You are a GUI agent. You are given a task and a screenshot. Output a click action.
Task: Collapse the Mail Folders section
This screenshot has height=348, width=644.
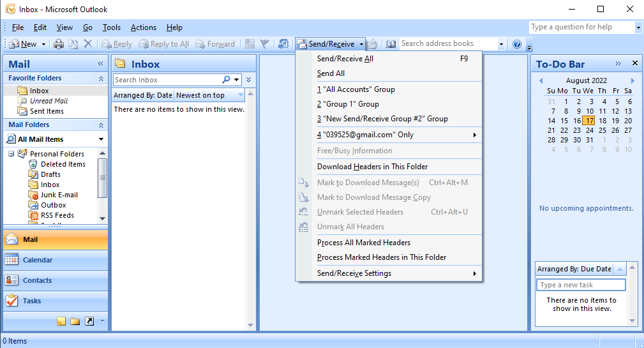click(x=101, y=125)
